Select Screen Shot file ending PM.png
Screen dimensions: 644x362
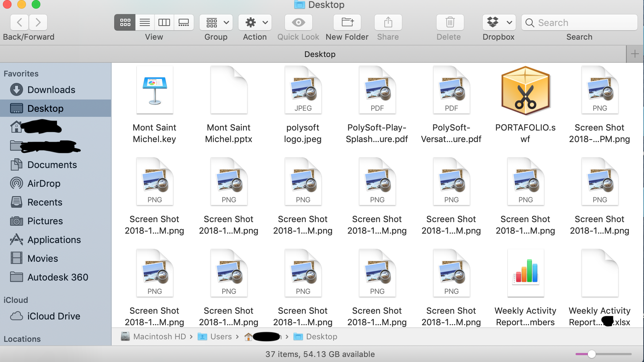point(600,105)
